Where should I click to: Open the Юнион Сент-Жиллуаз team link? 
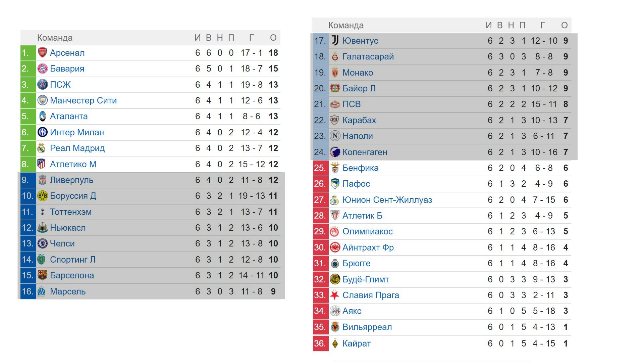coord(387,200)
